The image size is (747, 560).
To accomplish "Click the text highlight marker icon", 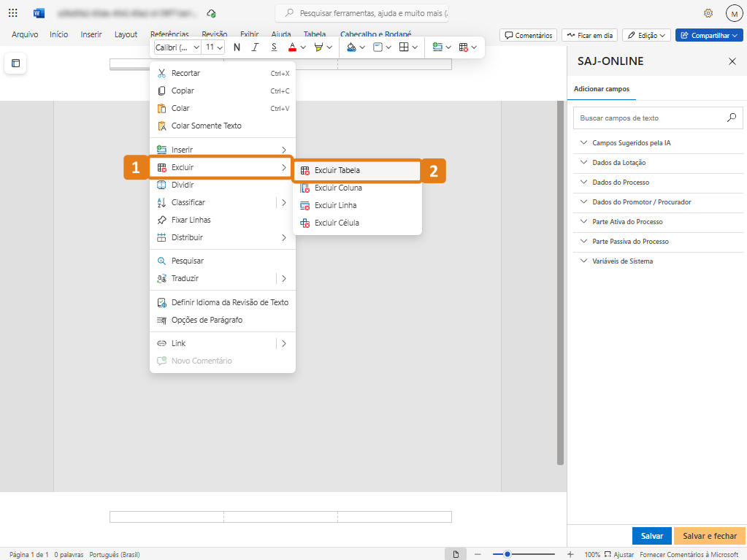I will click(x=318, y=47).
